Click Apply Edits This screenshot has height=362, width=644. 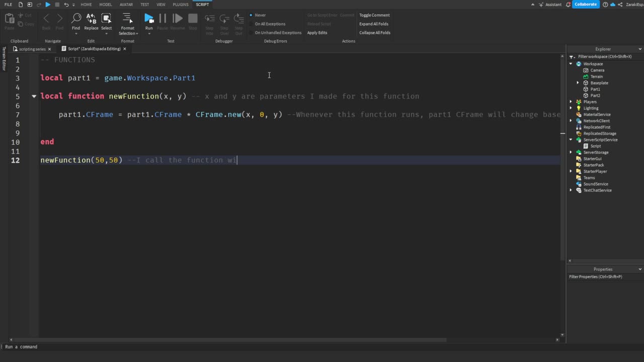[317, 33]
